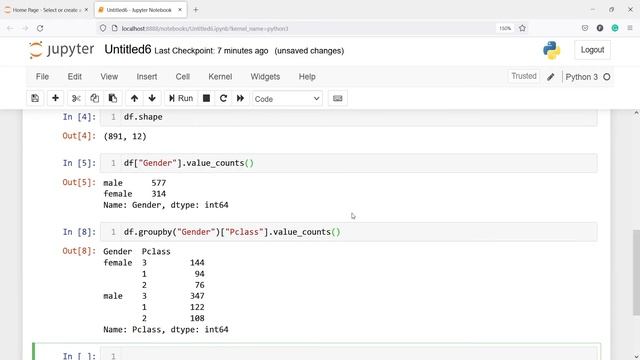Open the browser hamburger menu
The image size is (640, 360).
pyautogui.click(x=630, y=28)
